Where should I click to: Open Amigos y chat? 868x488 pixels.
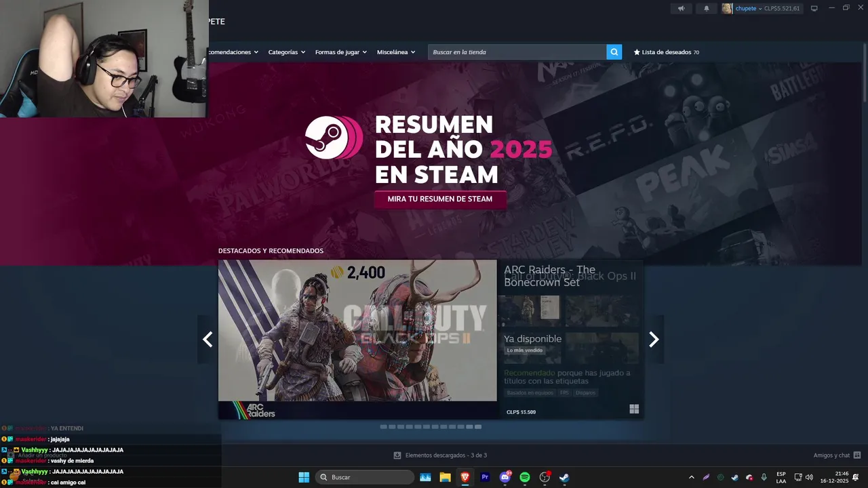pos(831,455)
